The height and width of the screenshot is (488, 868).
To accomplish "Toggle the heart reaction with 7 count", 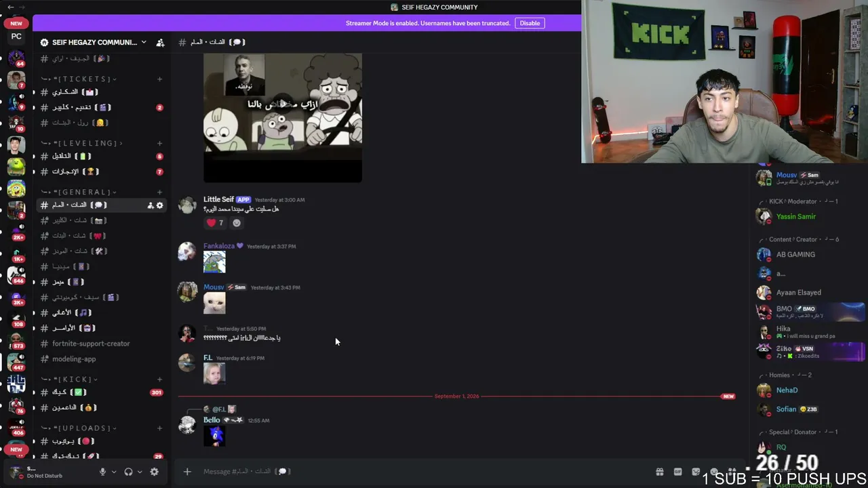I will pos(216,223).
